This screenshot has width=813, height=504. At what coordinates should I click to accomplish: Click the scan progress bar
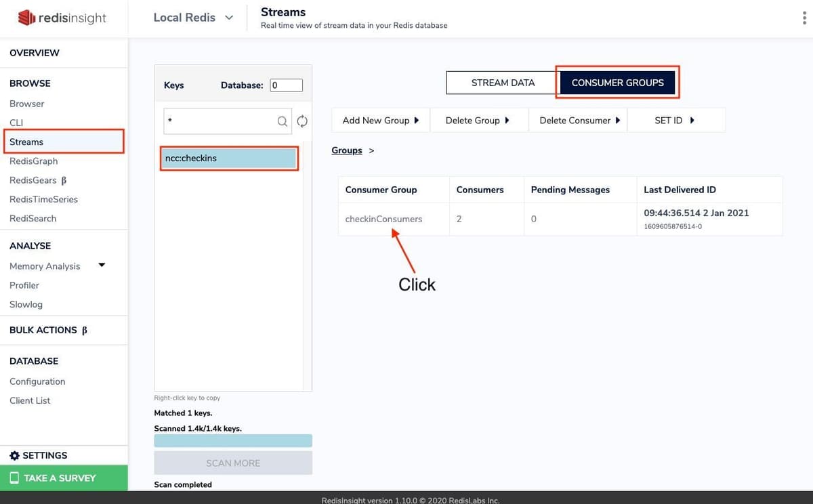(x=233, y=441)
